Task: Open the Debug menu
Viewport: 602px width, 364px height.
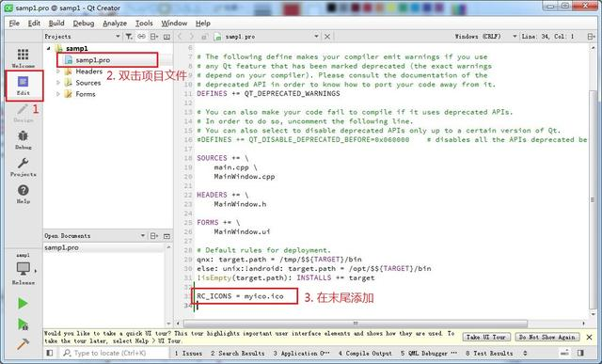Action: coord(84,23)
